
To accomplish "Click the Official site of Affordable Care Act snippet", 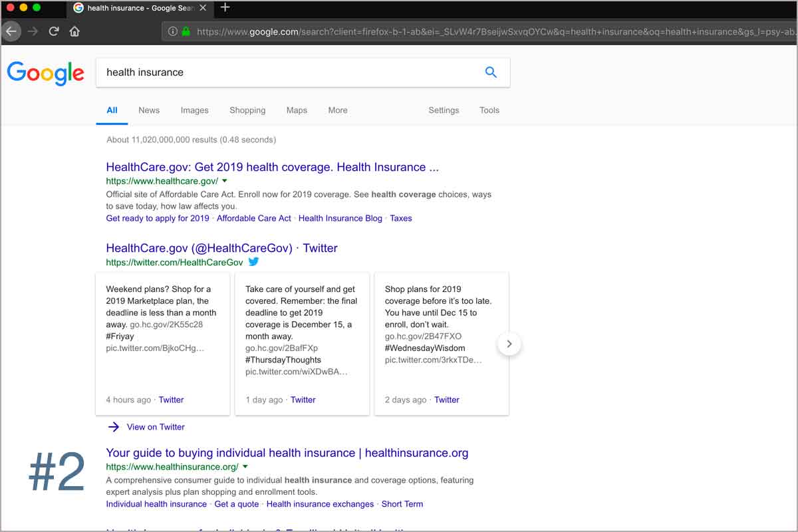I will [299, 200].
